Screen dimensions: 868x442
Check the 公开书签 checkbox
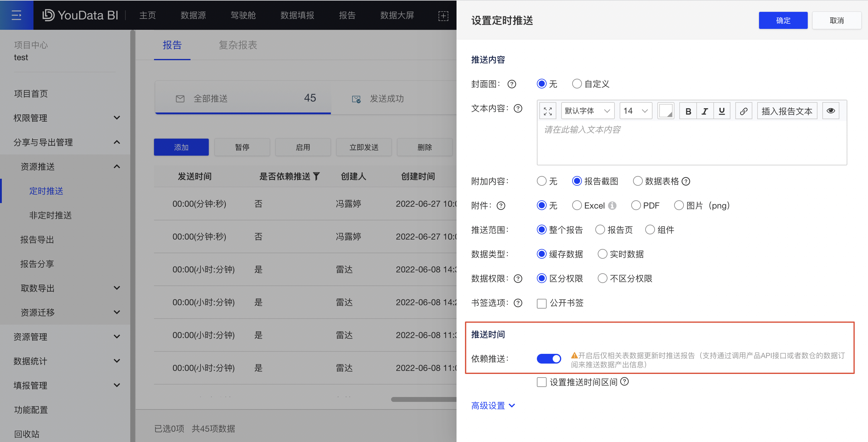541,303
